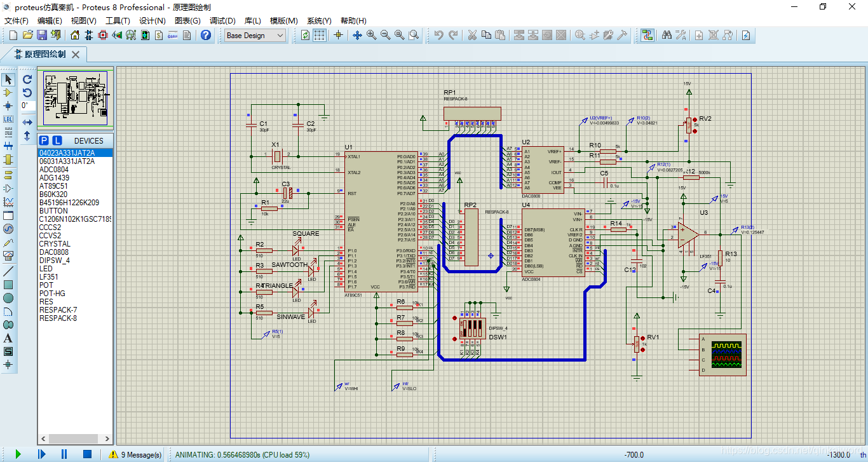Viewport: 868px width, 462px height.
Task: Select the wire label LBL tool
Action: coord(8,119)
